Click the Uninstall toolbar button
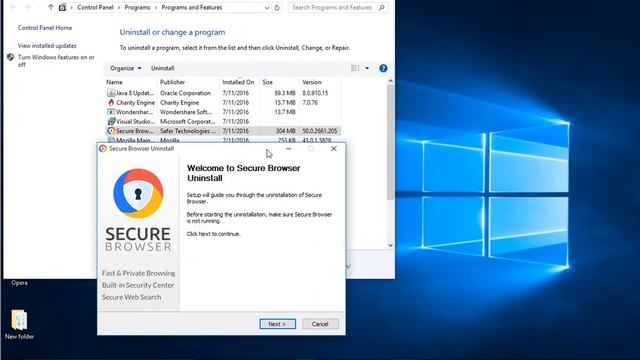 coord(162,68)
